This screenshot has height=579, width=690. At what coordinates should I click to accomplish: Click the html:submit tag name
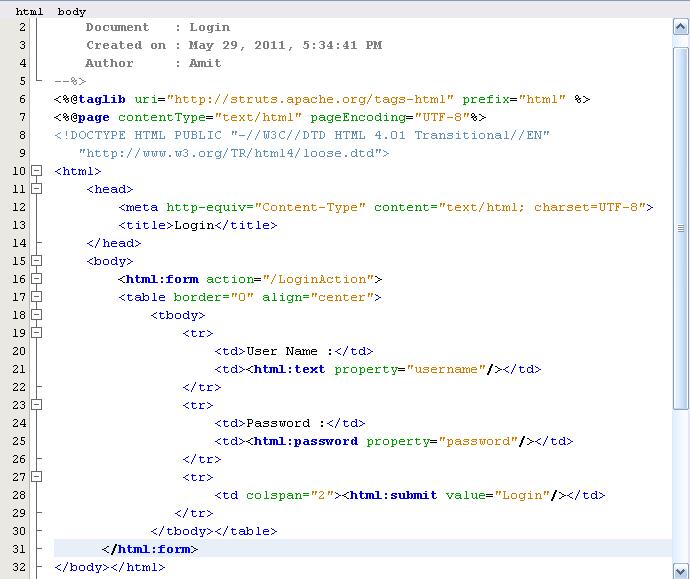coord(393,495)
